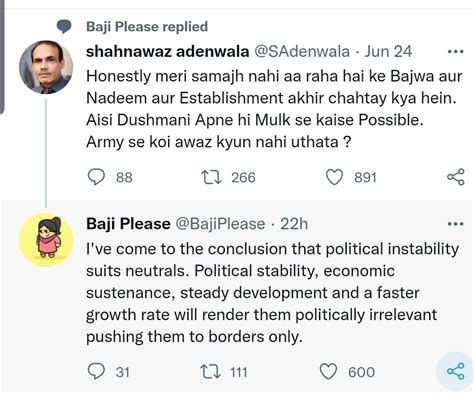The height and width of the screenshot is (394, 474).
Task: Open the 22h timestamp
Action: (294, 224)
